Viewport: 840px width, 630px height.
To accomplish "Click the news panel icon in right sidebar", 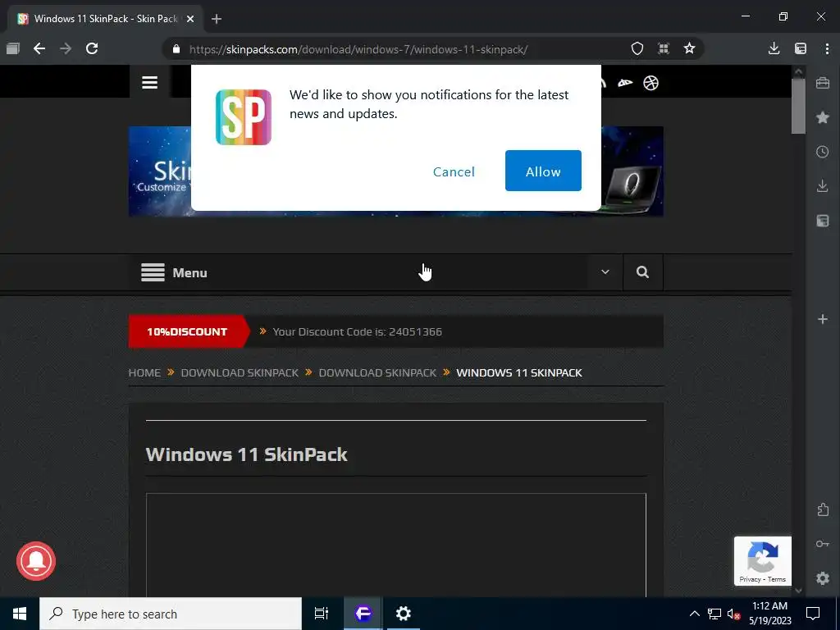I will 823,220.
